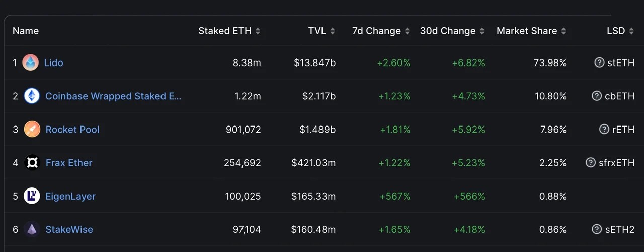This screenshot has height=252, width=644.
Task: Open the Lido protocol link
Action: pyautogui.click(x=54, y=62)
